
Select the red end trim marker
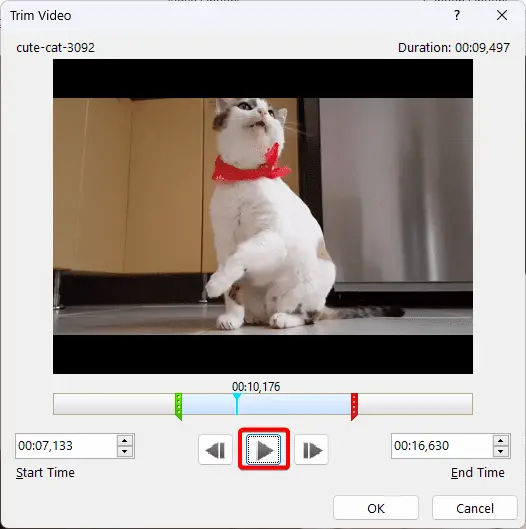[354, 406]
